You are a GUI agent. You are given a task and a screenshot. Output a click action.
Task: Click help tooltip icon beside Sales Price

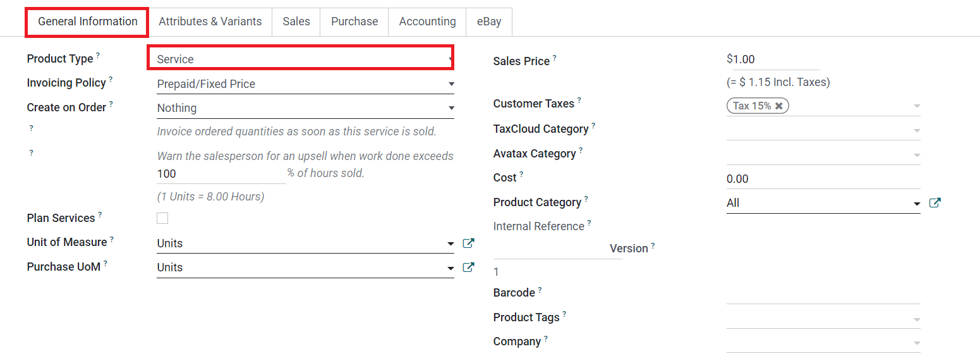555,58
